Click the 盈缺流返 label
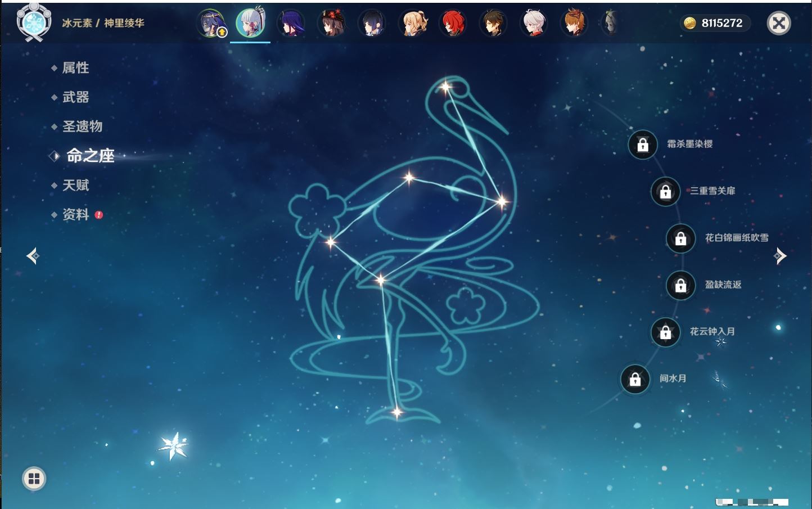This screenshot has width=812, height=509. [x=723, y=285]
